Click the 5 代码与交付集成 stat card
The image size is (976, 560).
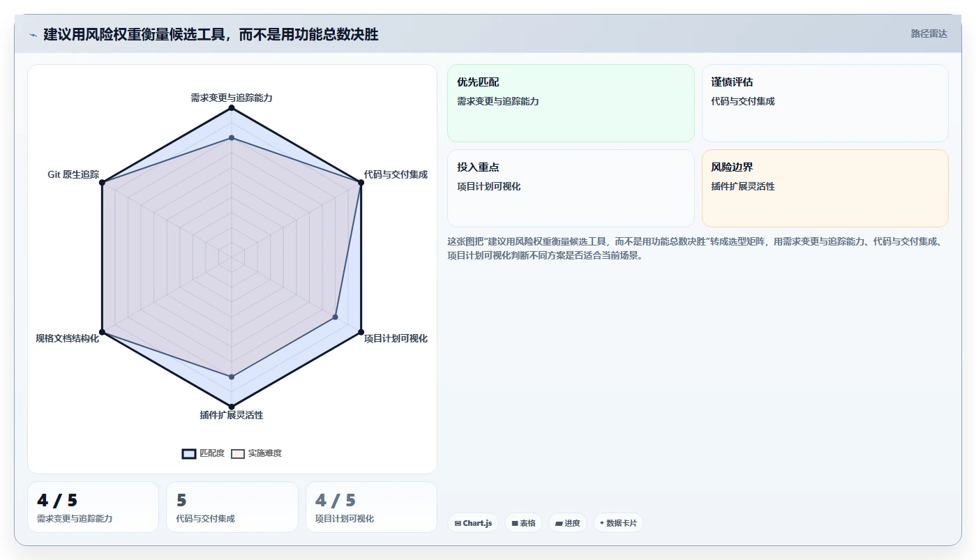point(232,507)
